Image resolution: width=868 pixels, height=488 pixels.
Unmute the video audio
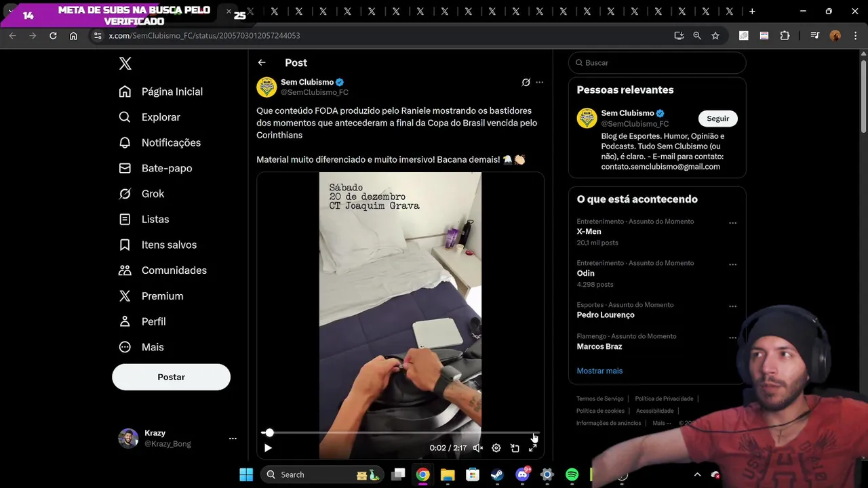478,448
